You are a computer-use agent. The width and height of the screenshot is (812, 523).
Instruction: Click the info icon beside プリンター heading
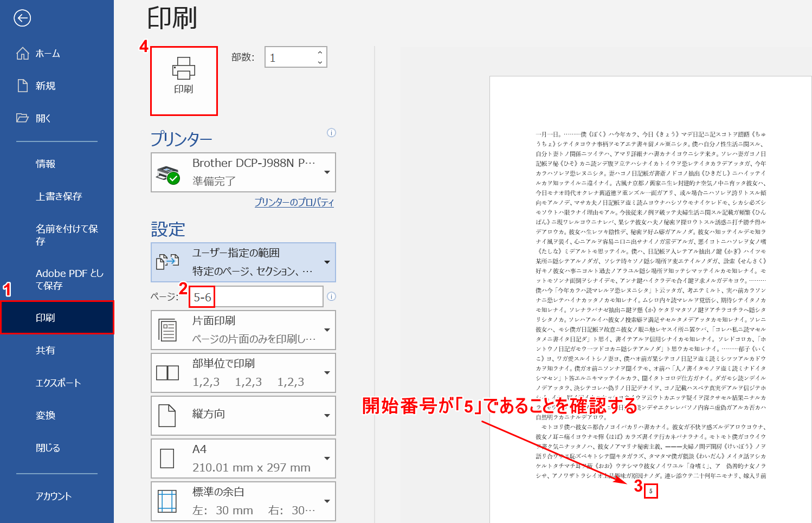332,133
